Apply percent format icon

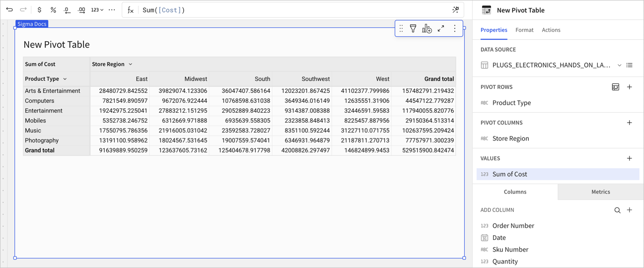click(53, 10)
